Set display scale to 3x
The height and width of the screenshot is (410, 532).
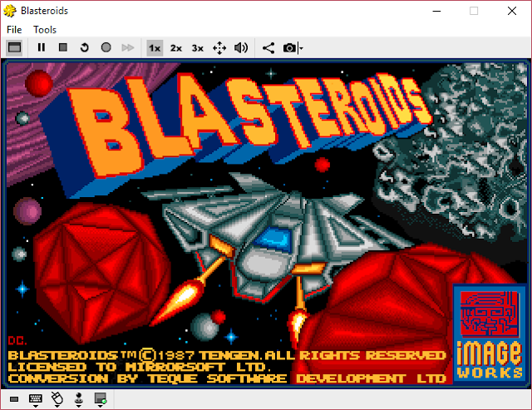point(198,48)
